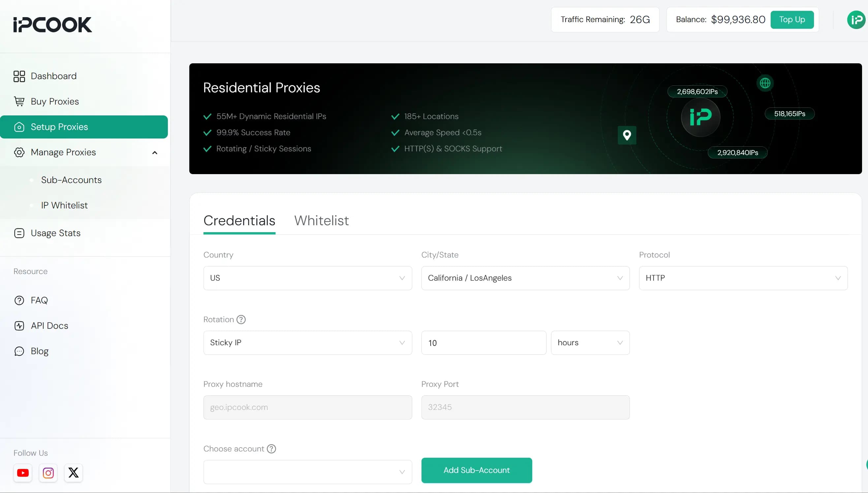868x493 pixels.
Task: Select the Buy Proxies cart icon
Action: coord(19,101)
